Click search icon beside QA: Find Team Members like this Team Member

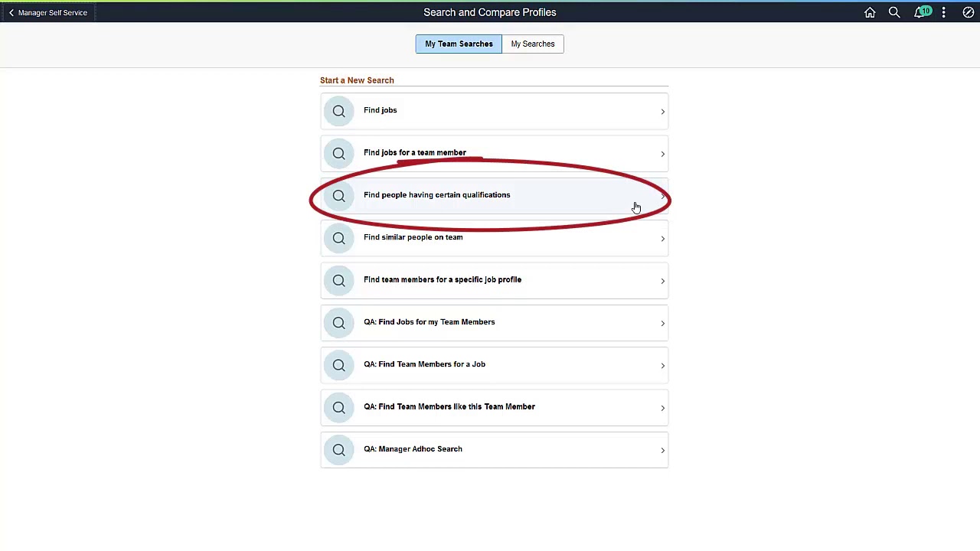pos(338,407)
